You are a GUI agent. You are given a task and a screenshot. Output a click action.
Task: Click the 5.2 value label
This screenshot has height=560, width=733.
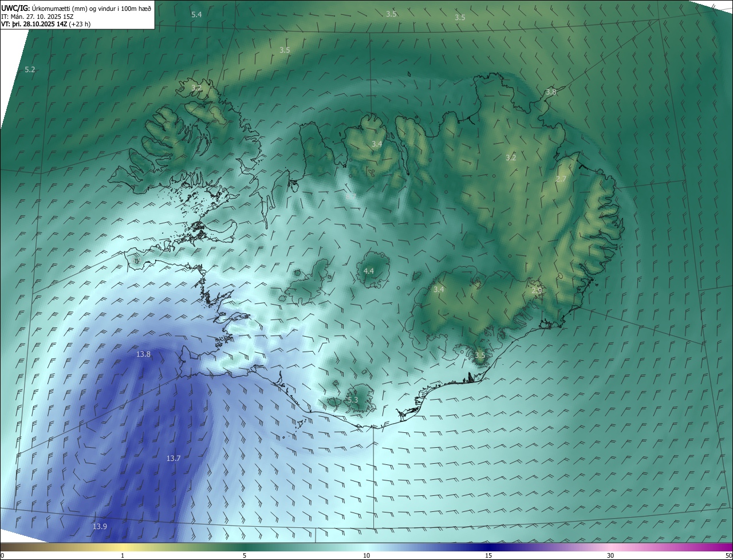pyautogui.click(x=30, y=69)
